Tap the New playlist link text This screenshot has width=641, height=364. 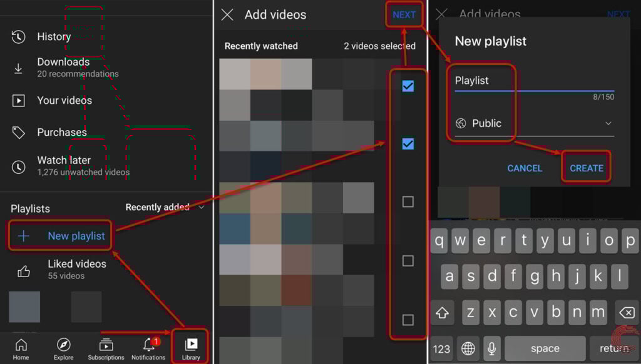[76, 236]
